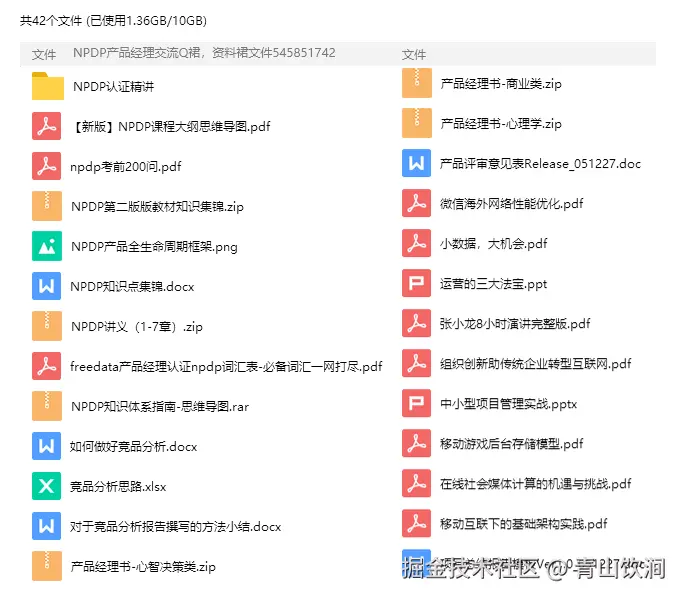Image resolution: width=684 pixels, height=599 pixels.
Task: Select file name 产品经理书-心理学.zip
Action: coord(501,123)
